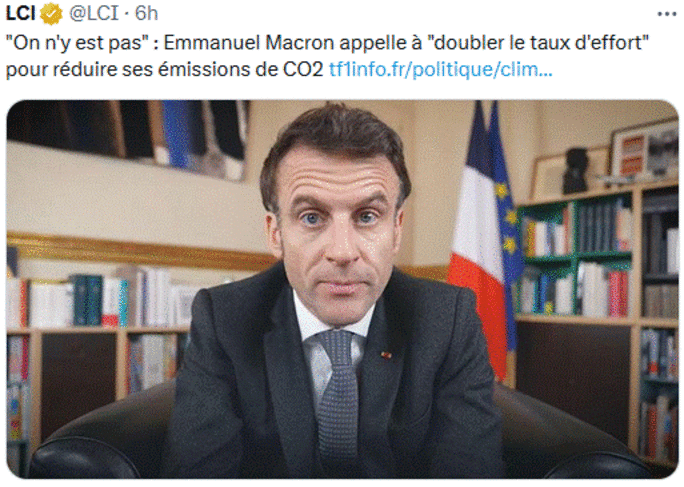Image resolution: width=684 pixels, height=487 pixels.
Task: Click the gold verified badge next to LCI
Action: point(51,14)
